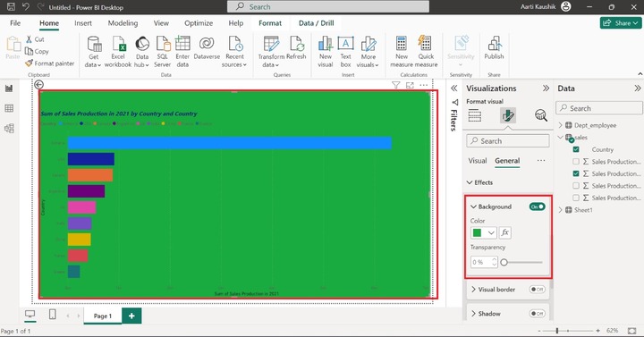Click the Transparency slider handle
Viewport: 644px width, 337px height.
click(504, 262)
